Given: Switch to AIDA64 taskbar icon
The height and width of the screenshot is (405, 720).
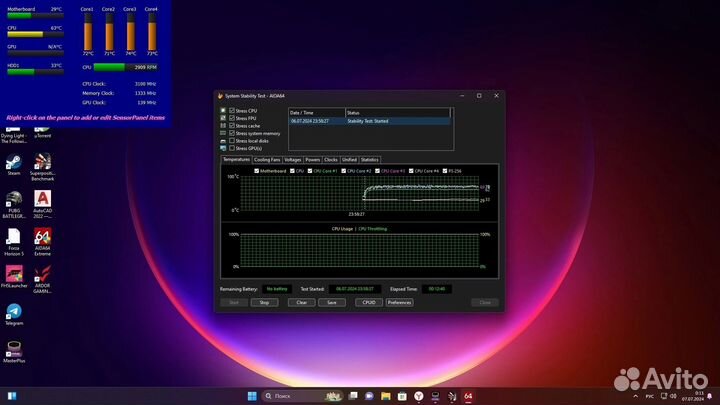Looking at the screenshot, I should coord(468,396).
